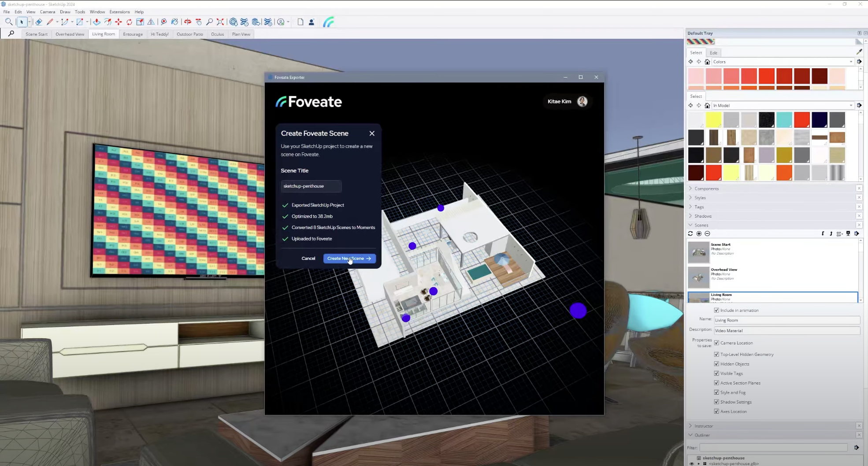Add a new scene with plus icon
868x466 pixels.
click(x=699, y=233)
